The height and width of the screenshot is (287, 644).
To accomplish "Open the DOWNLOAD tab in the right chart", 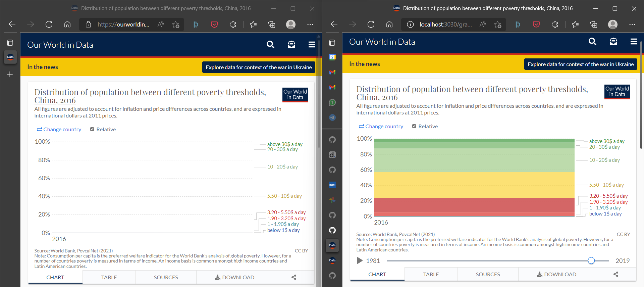I will [557, 274].
